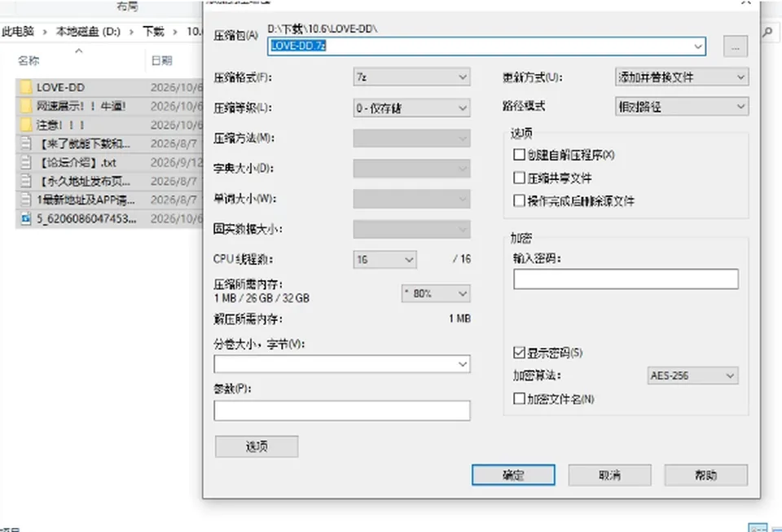Screen dimensions: 782x532
Task: Open the 压缩等级 dropdown showing 仅存储
Action: [411, 108]
